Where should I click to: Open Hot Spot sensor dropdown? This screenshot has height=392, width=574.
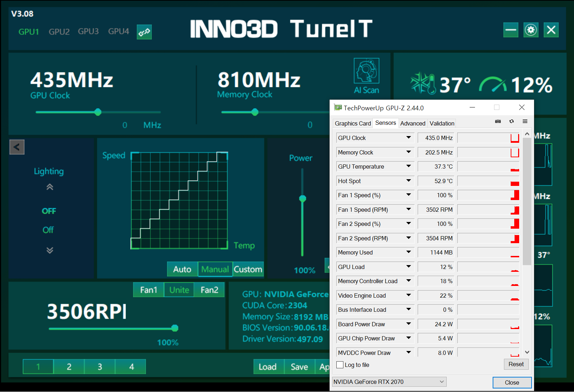point(408,181)
